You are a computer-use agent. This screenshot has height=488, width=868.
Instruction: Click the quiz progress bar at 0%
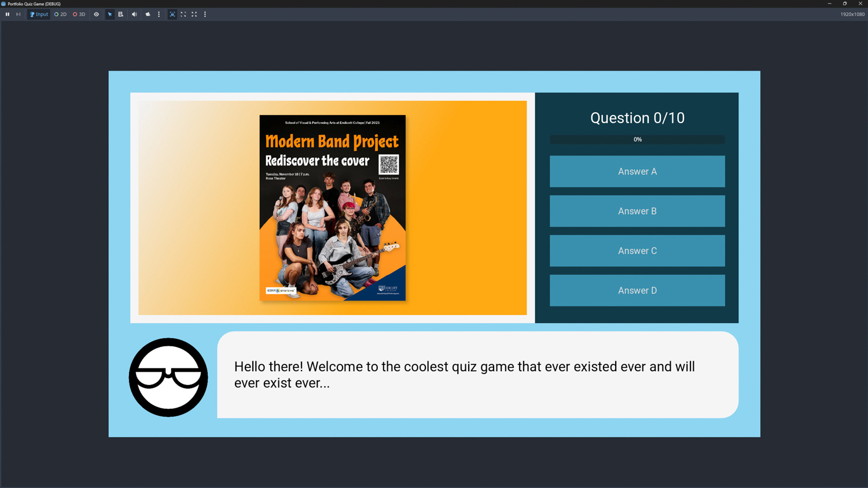[x=637, y=139]
